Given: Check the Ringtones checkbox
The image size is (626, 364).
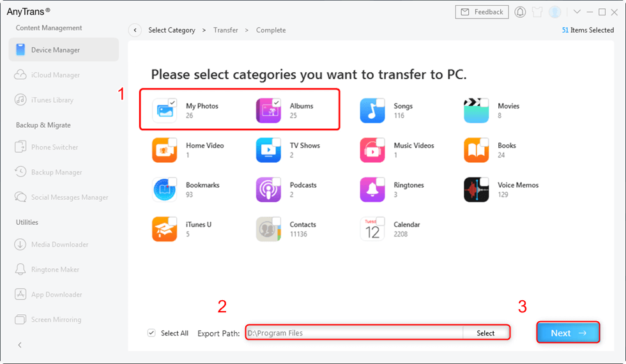Looking at the screenshot, I should [x=380, y=181].
